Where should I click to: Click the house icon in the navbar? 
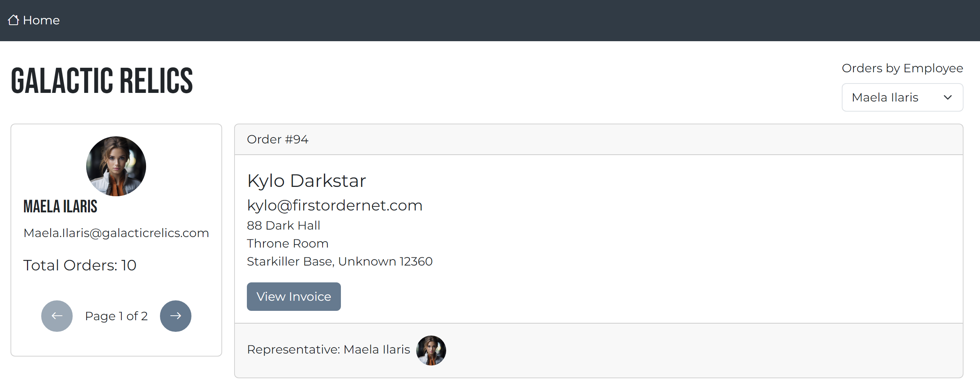coord(13,20)
